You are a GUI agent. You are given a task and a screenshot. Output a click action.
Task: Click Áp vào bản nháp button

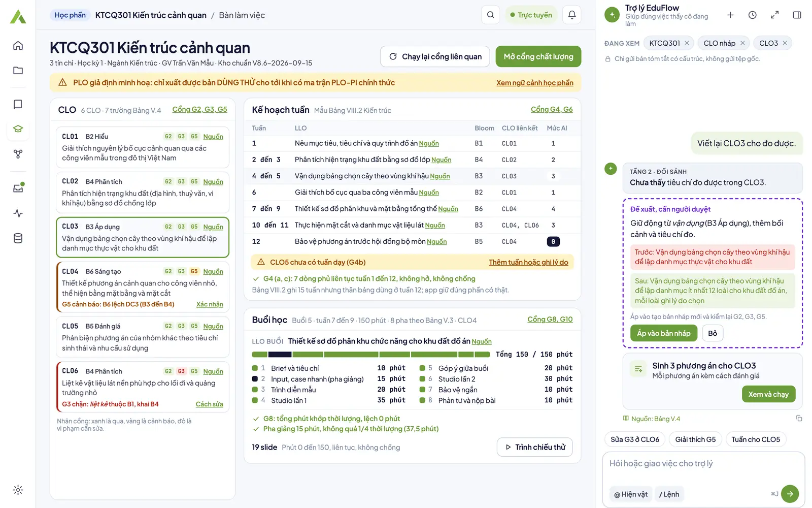coord(664,333)
